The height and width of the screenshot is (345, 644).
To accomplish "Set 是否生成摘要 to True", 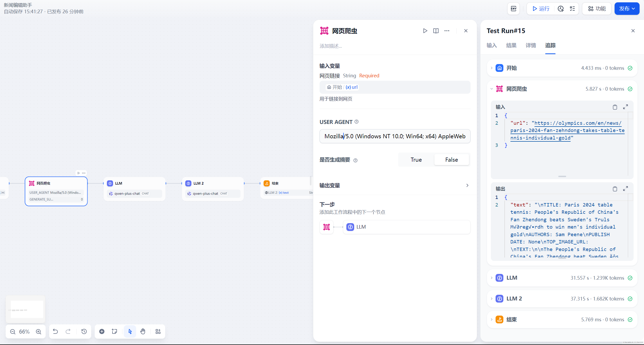I will 416,160.
